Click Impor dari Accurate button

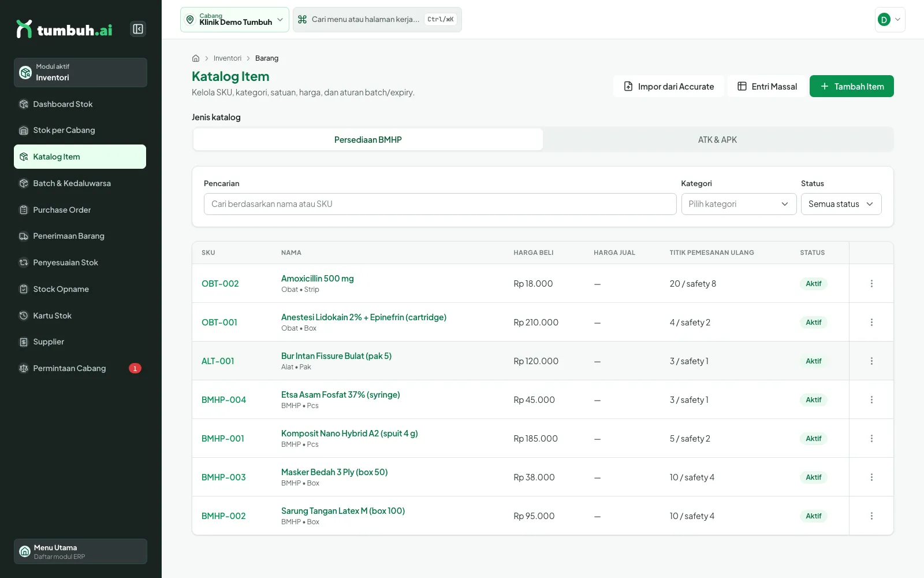(x=669, y=86)
